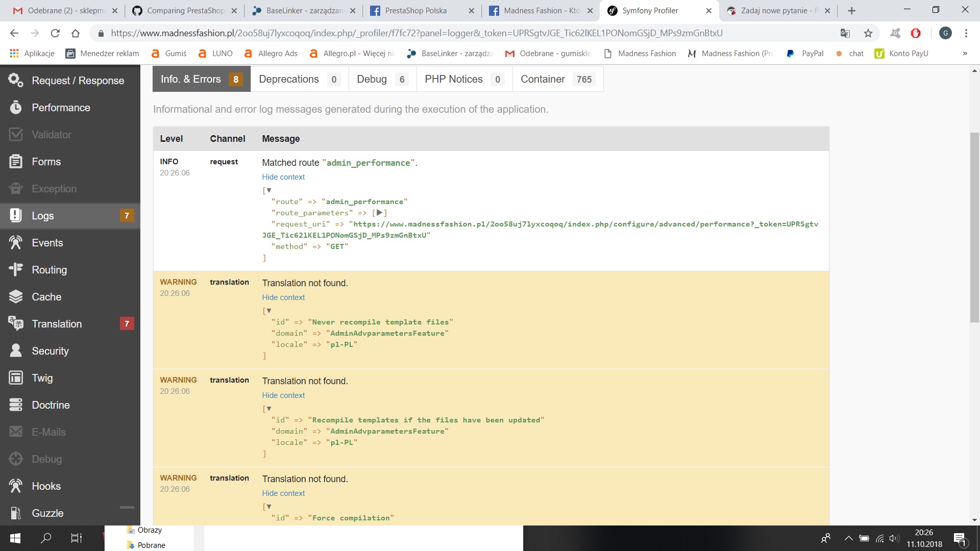Open the Translation panel menu item

57,323
